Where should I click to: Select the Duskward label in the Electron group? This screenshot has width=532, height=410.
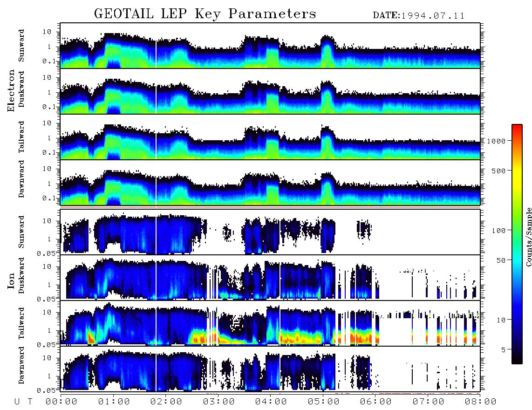click(x=21, y=89)
